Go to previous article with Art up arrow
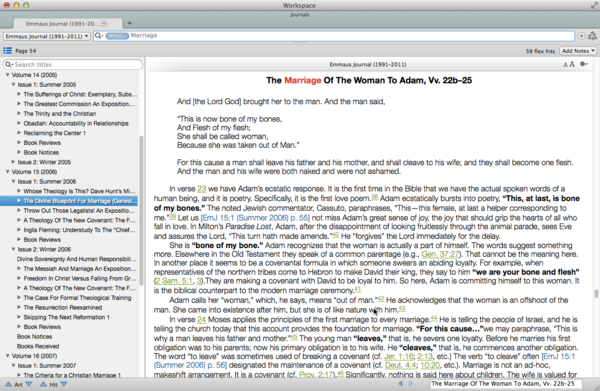600x391 pixels. tap(8, 384)
